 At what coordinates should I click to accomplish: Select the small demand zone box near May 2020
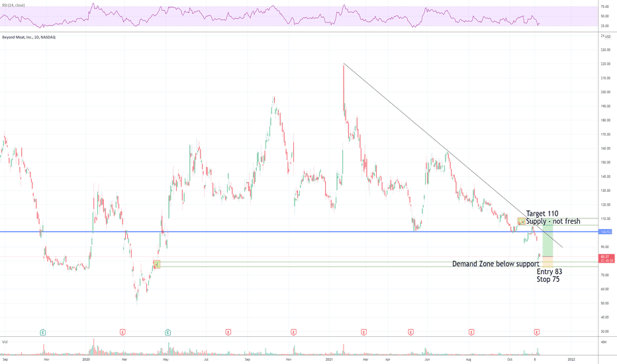(x=157, y=265)
